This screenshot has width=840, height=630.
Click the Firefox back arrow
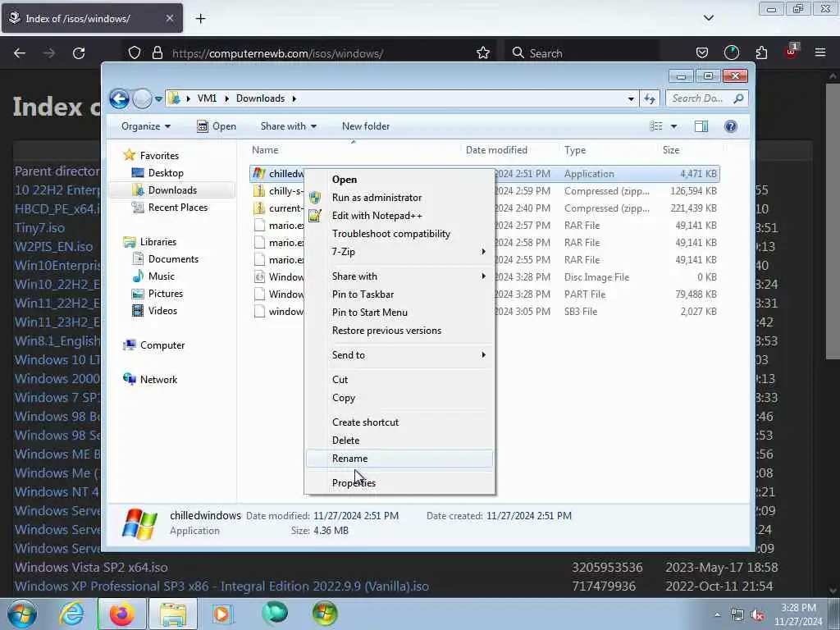20,53
